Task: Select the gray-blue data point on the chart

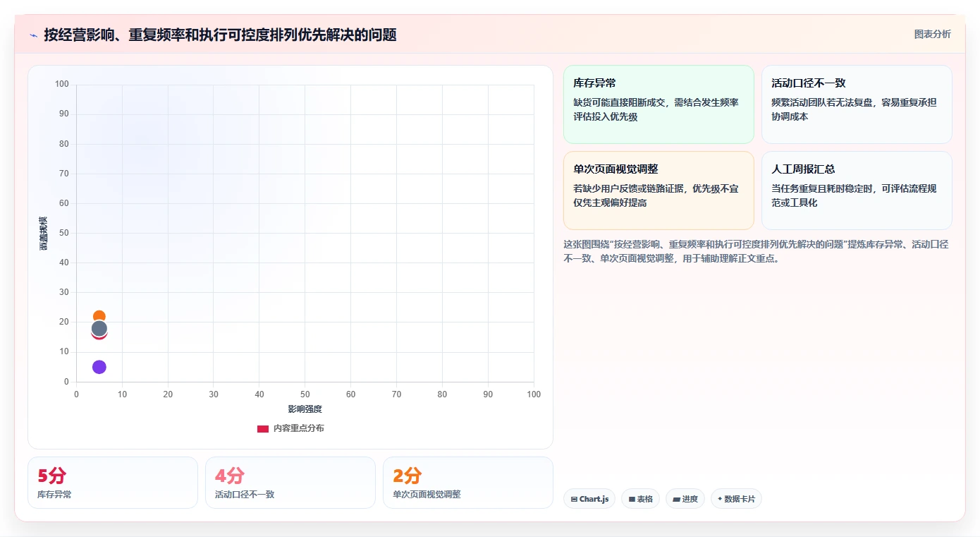Action: pyautogui.click(x=99, y=328)
